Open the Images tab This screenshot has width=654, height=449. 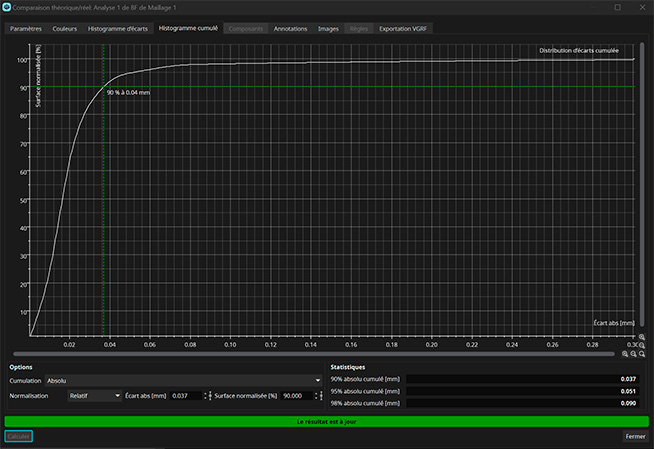click(328, 29)
